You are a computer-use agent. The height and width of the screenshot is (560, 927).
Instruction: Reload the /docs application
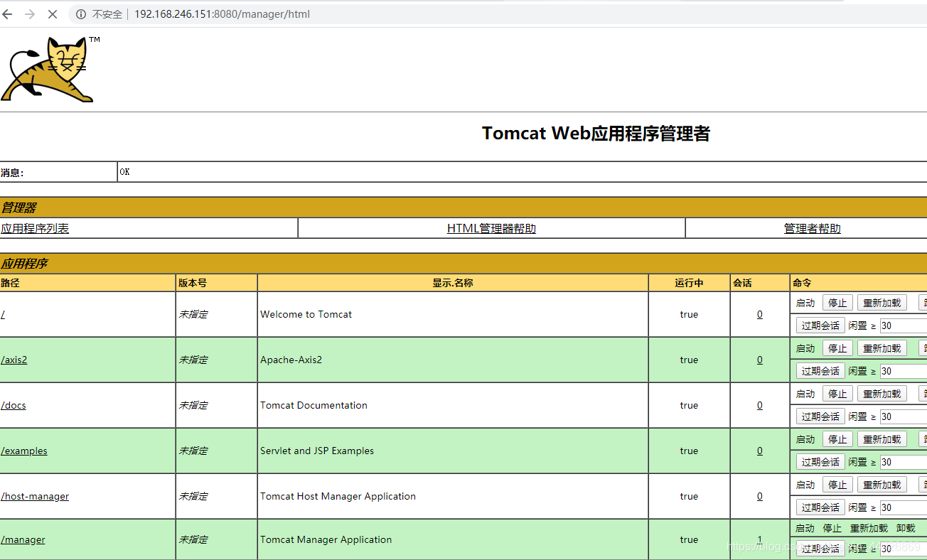pyautogui.click(x=882, y=394)
